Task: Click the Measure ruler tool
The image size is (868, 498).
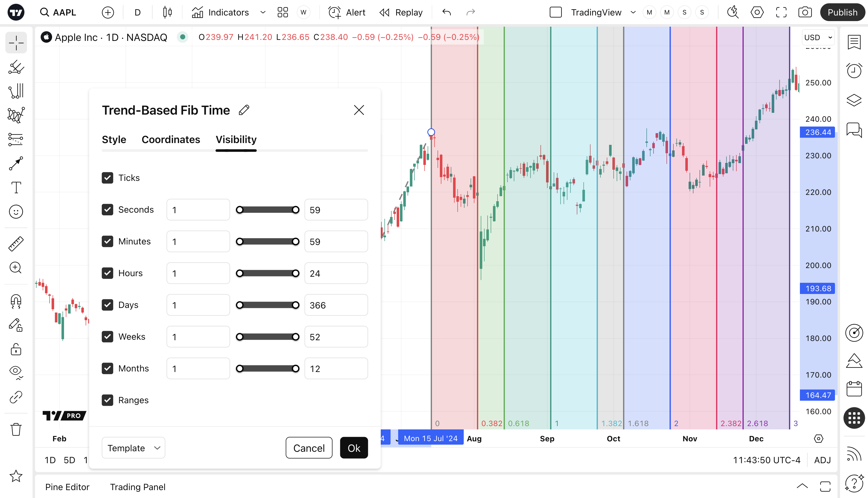Action: tap(16, 244)
